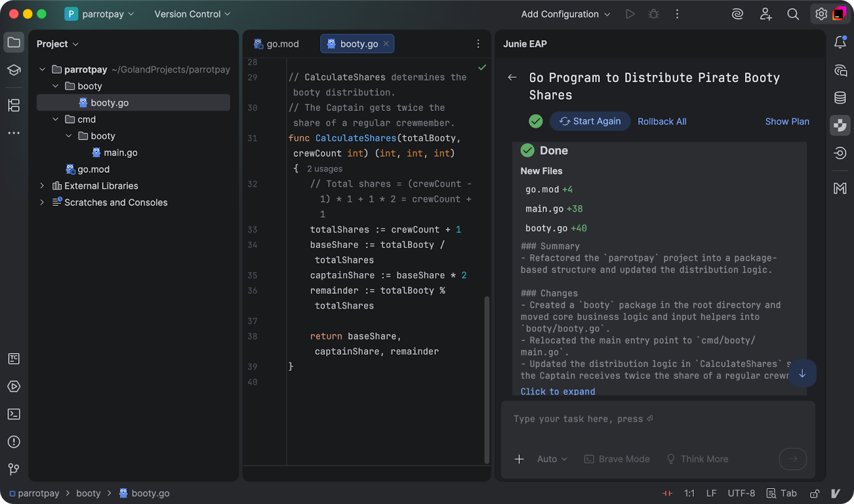The image size is (854, 504).
Task: Open the Junie tool window icon
Action: pos(840,125)
